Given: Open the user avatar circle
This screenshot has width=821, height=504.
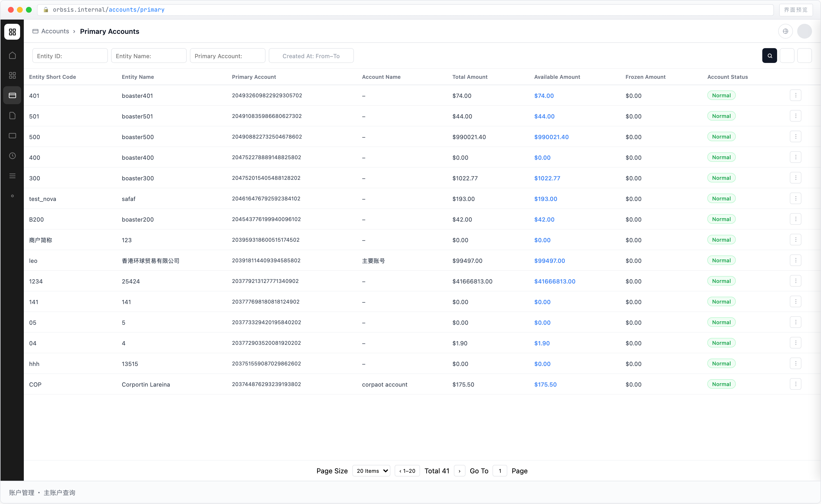Looking at the screenshot, I should 805,31.
